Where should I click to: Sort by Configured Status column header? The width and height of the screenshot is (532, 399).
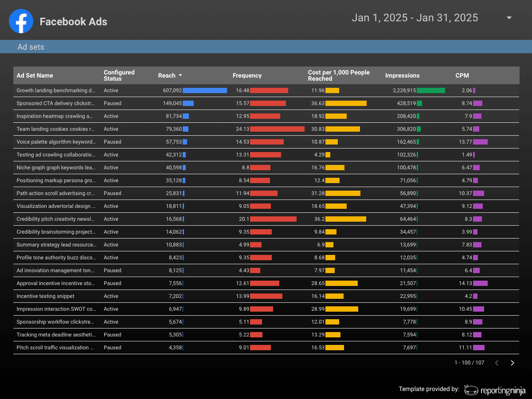(x=119, y=75)
